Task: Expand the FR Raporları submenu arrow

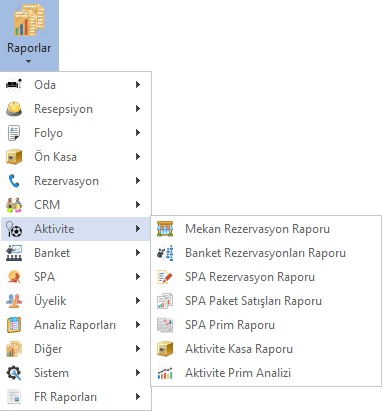Action: pos(138,397)
